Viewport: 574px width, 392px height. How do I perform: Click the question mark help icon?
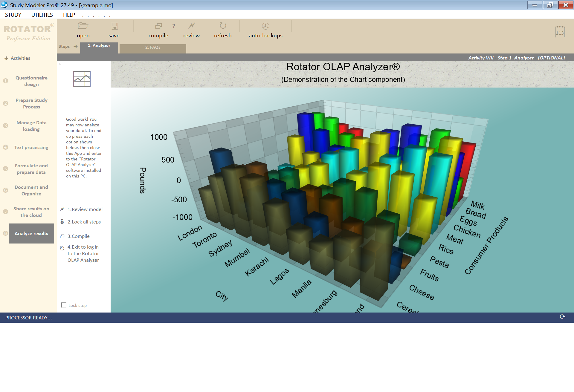(x=174, y=26)
